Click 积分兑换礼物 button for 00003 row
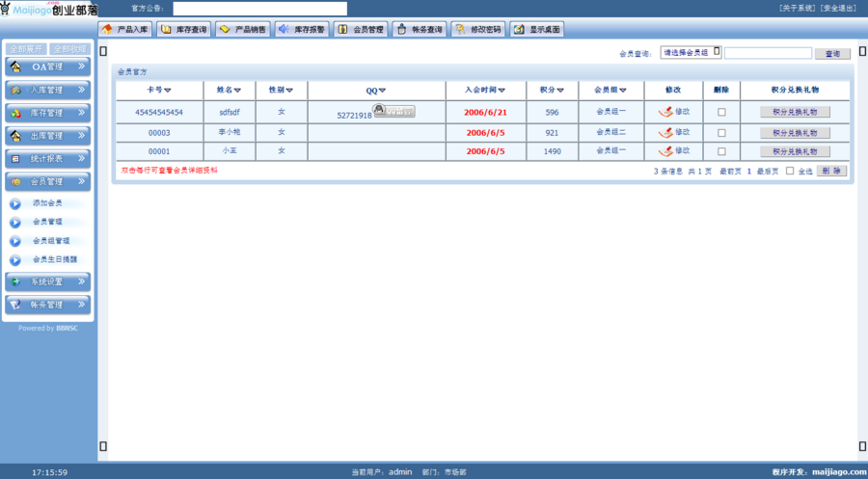868x479 pixels. point(795,133)
